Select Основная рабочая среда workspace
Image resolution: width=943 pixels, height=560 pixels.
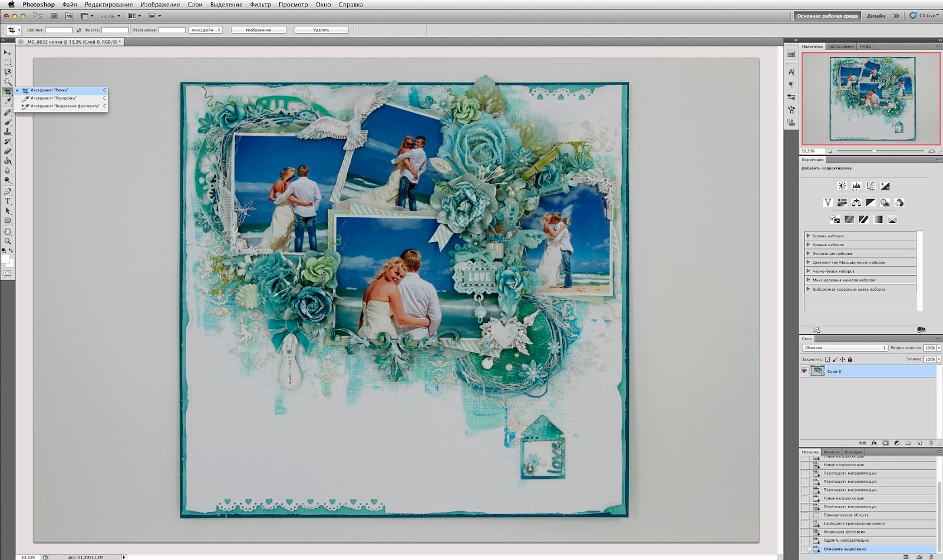(x=827, y=16)
